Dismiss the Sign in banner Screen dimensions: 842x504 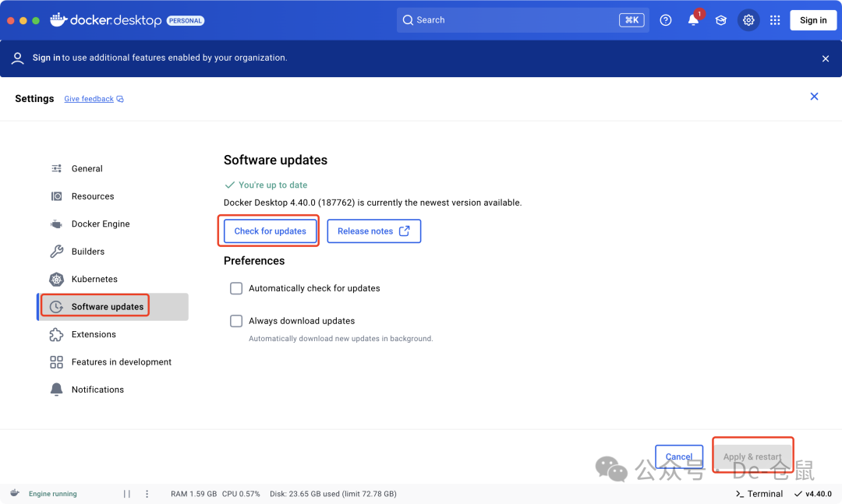point(826,58)
